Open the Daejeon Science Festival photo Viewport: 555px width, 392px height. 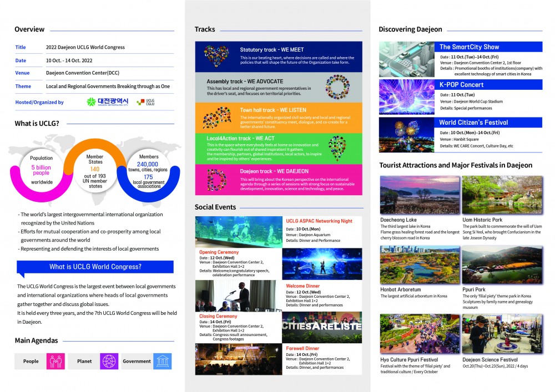(502, 334)
